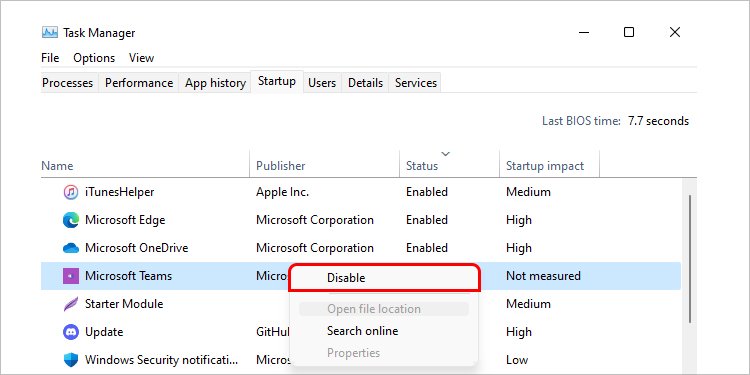
Task: Sort list by Publisher column header
Action: tap(280, 166)
